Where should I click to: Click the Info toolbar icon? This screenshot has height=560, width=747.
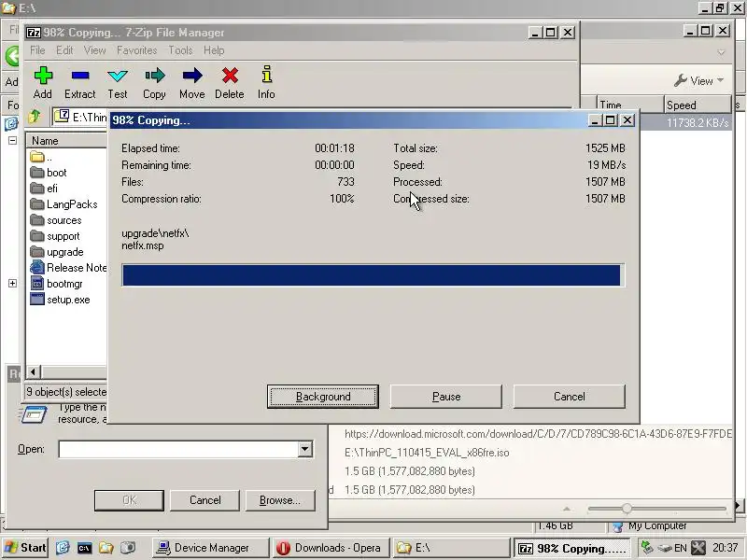point(266,82)
